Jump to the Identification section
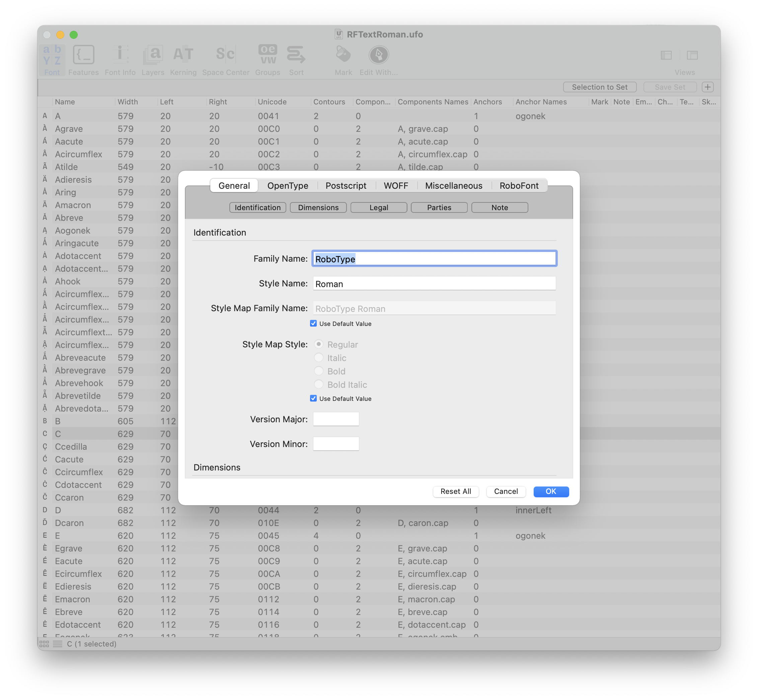Image resolution: width=758 pixels, height=700 pixels. (257, 207)
